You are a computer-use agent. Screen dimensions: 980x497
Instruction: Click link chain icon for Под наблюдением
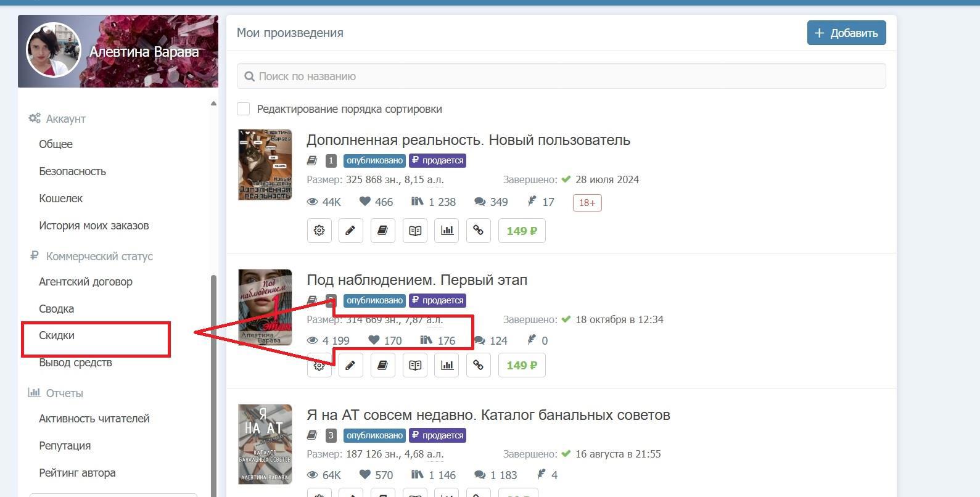(x=479, y=365)
